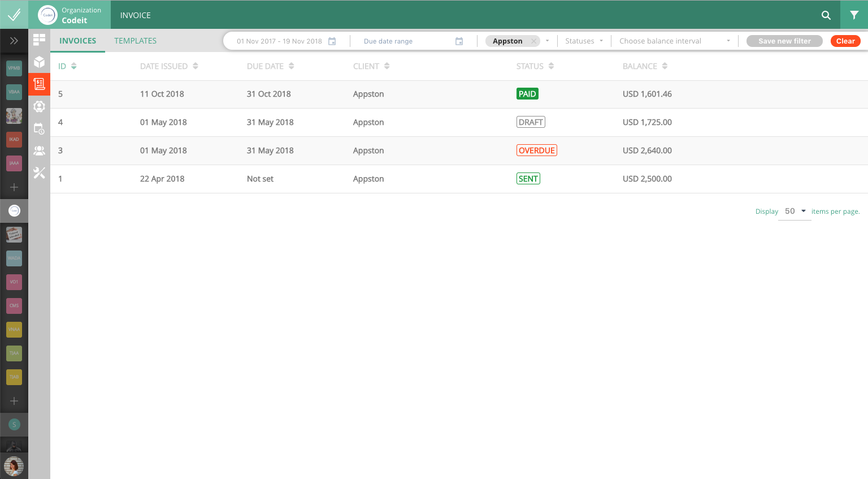
Task: Open the Dashboard panel from the sidebar
Action: [39, 40]
